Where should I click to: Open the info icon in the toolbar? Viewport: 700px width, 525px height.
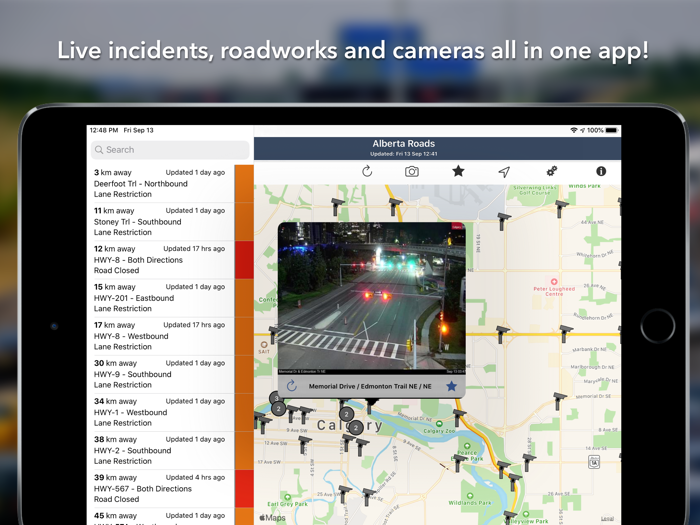(x=601, y=171)
